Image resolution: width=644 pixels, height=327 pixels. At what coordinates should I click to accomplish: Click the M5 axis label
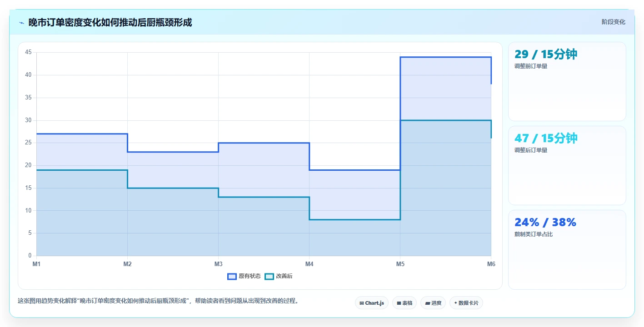(x=400, y=264)
